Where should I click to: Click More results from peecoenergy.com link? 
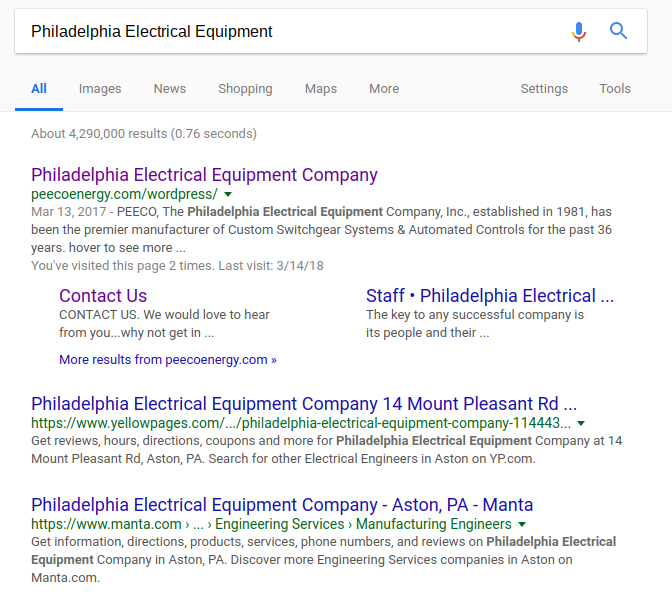tap(168, 359)
